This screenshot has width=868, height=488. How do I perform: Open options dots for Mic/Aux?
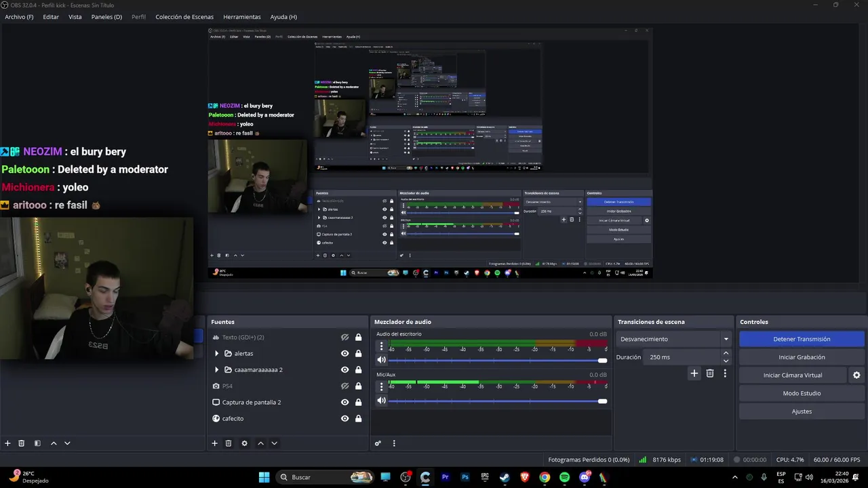tap(381, 386)
